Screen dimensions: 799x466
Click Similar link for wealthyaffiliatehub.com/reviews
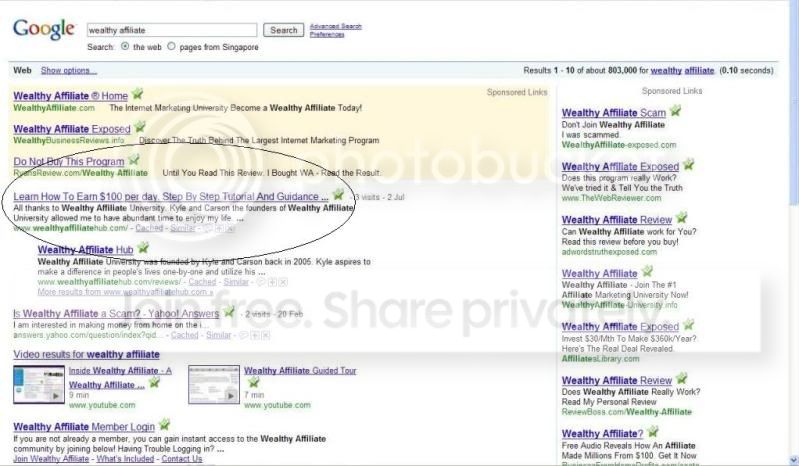[236, 282]
